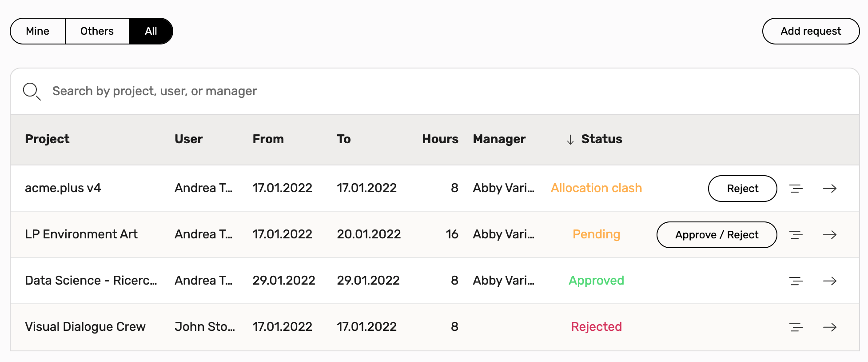Select the All filter

(x=151, y=31)
